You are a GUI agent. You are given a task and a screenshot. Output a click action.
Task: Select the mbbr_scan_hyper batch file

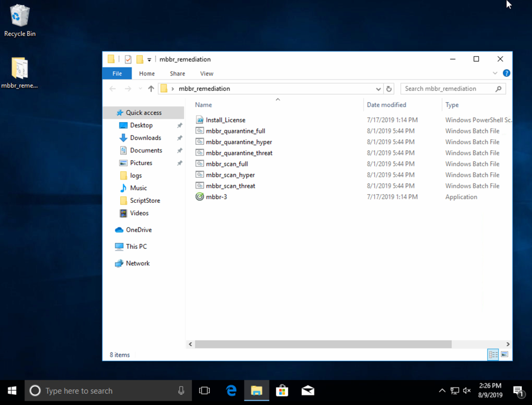point(230,175)
